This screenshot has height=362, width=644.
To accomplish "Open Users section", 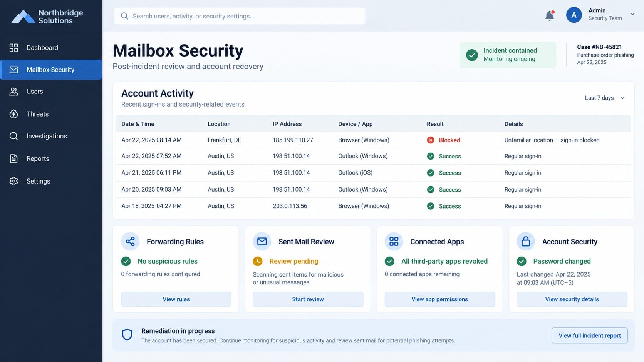I will point(51,92).
